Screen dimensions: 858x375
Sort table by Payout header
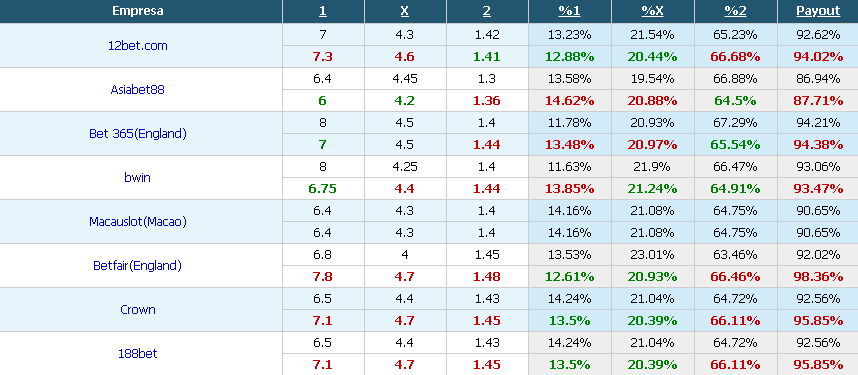818,11
